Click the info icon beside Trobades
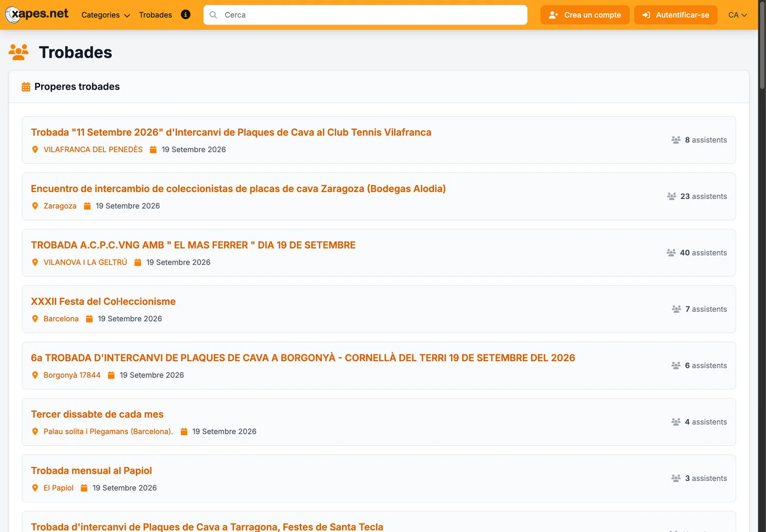The height and width of the screenshot is (532, 766). (x=186, y=14)
